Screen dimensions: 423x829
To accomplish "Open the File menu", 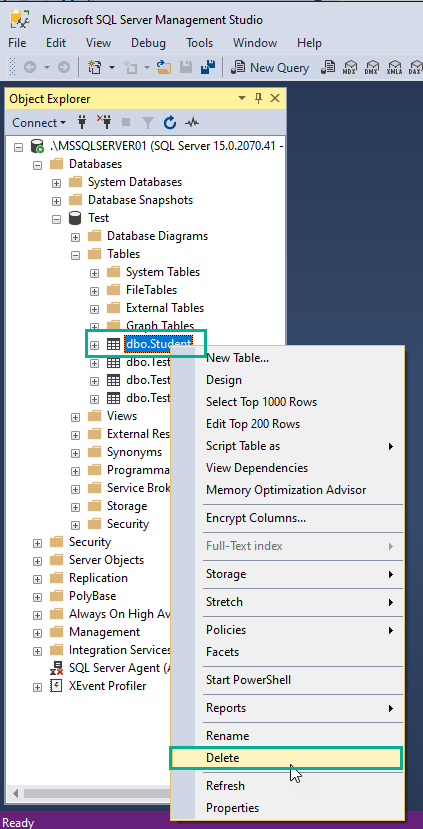I will coord(17,43).
